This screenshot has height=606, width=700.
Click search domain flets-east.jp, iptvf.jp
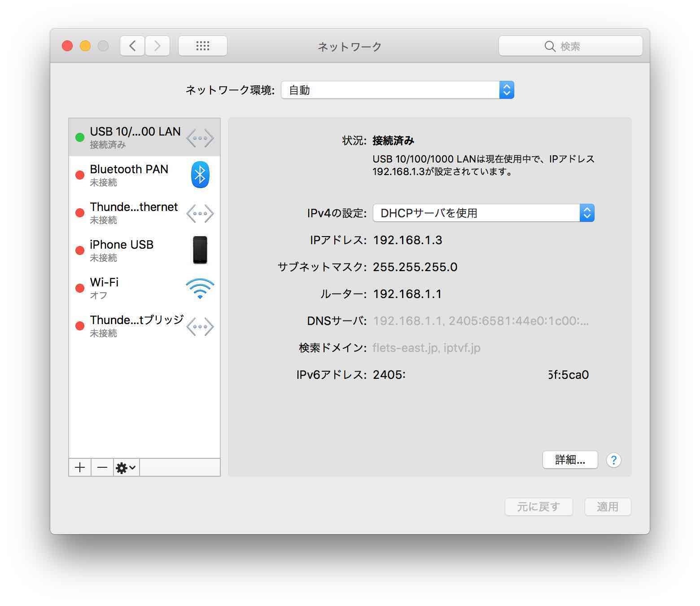click(426, 348)
